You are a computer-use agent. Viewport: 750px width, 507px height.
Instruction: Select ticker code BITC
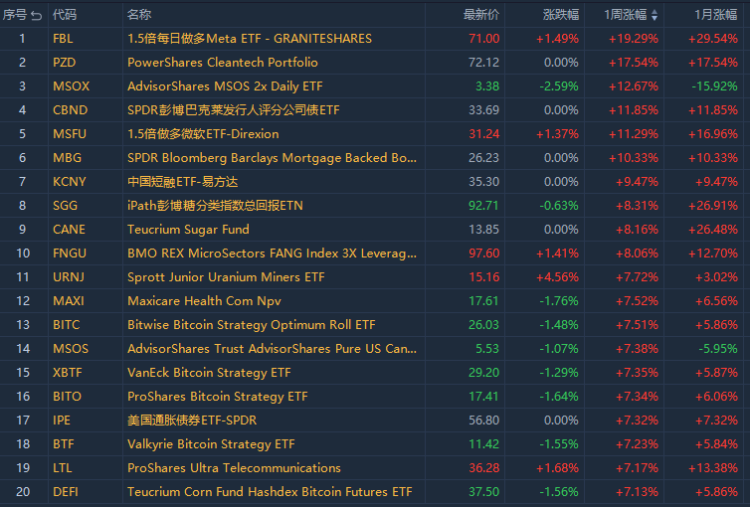[66, 325]
